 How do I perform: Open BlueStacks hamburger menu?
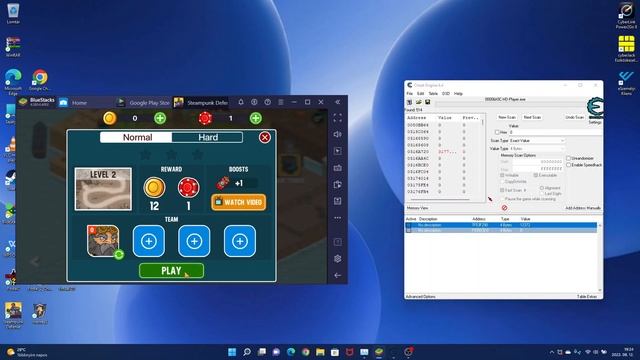click(x=281, y=102)
